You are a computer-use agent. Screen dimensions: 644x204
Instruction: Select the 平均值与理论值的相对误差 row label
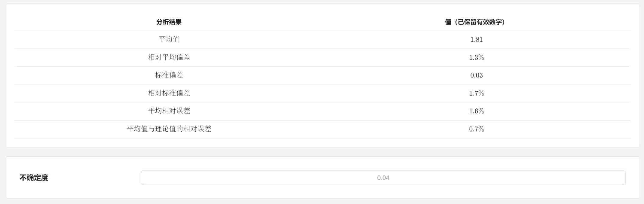[x=169, y=129]
